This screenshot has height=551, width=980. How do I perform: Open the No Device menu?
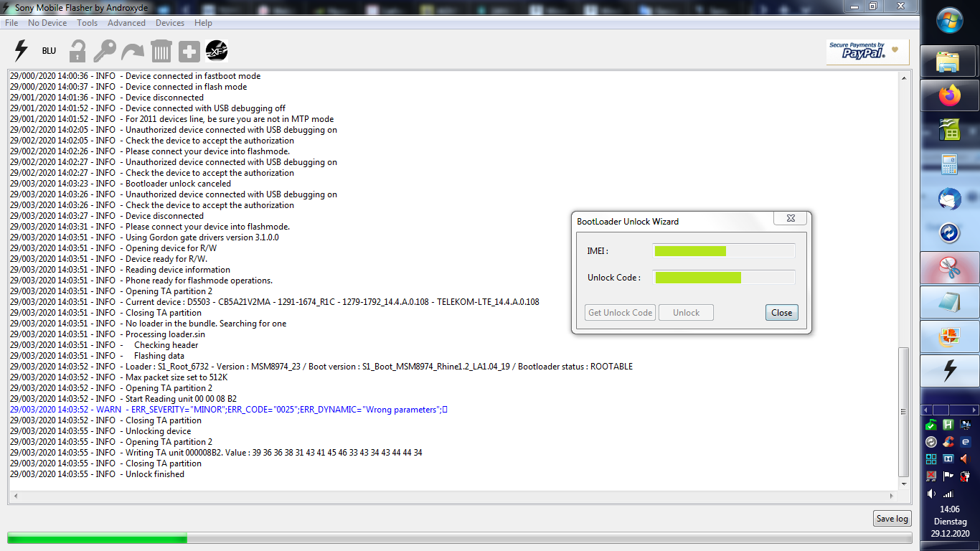tap(47, 23)
